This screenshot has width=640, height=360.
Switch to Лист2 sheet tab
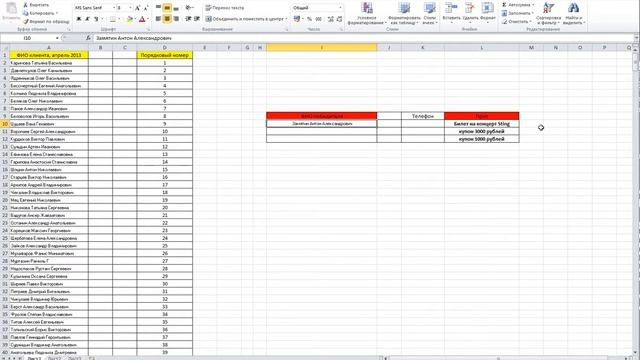54,358
